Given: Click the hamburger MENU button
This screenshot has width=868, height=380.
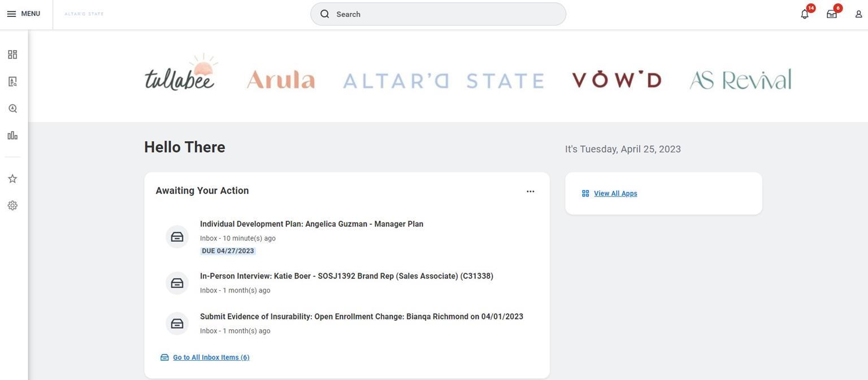Looking at the screenshot, I should click(x=23, y=14).
